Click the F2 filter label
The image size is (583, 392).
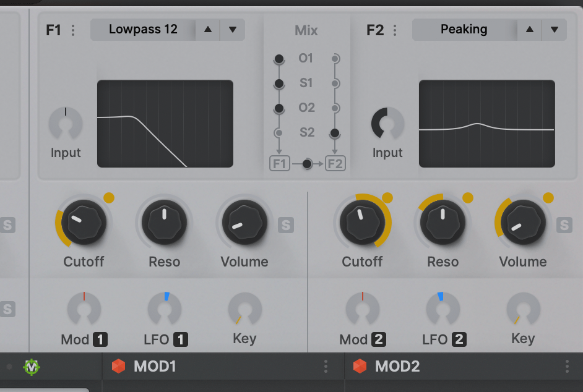pos(375,30)
